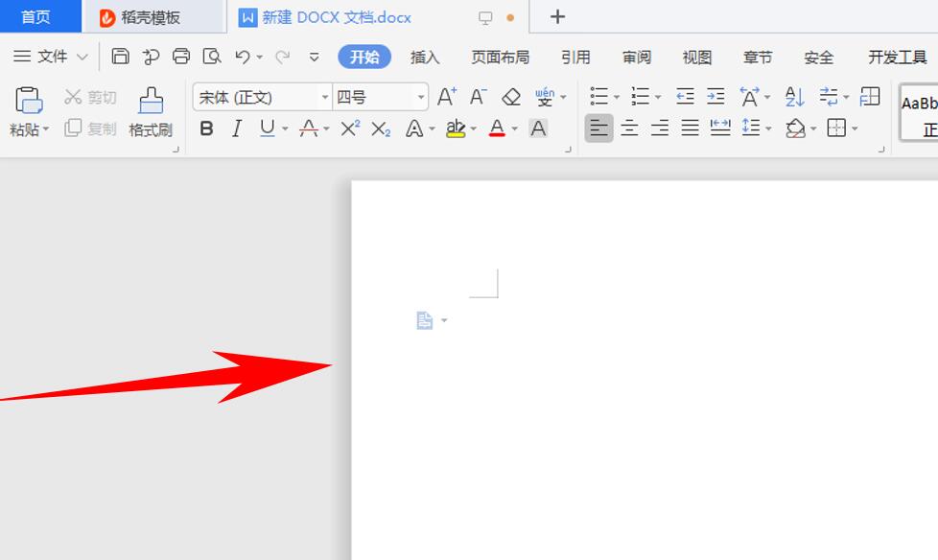The image size is (938, 560).
Task: Click the Distributed alignment icon
Action: click(720, 128)
